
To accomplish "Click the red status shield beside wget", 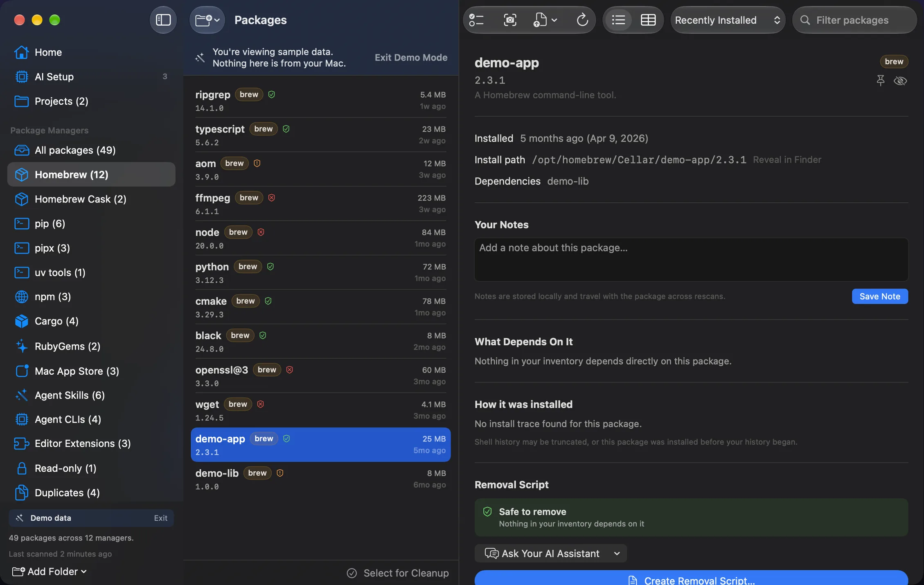I will [260, 404].
